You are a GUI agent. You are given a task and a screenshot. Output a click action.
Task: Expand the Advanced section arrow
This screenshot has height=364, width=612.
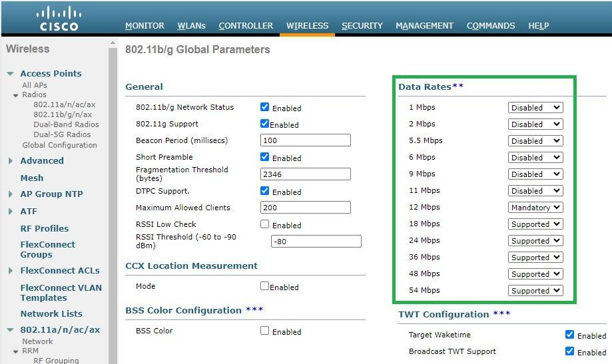[x=11, y=161]
